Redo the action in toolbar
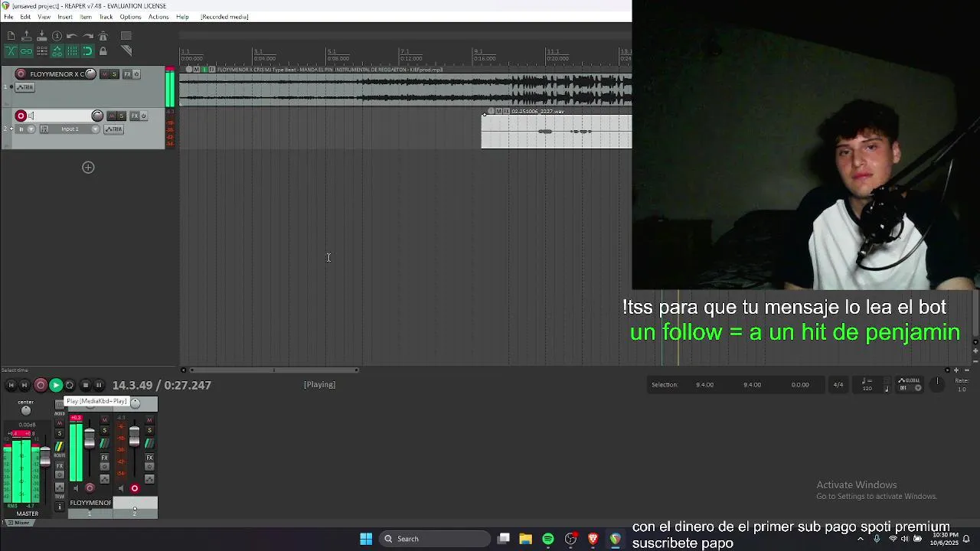The image size is (980, 551). coord(87,36)
